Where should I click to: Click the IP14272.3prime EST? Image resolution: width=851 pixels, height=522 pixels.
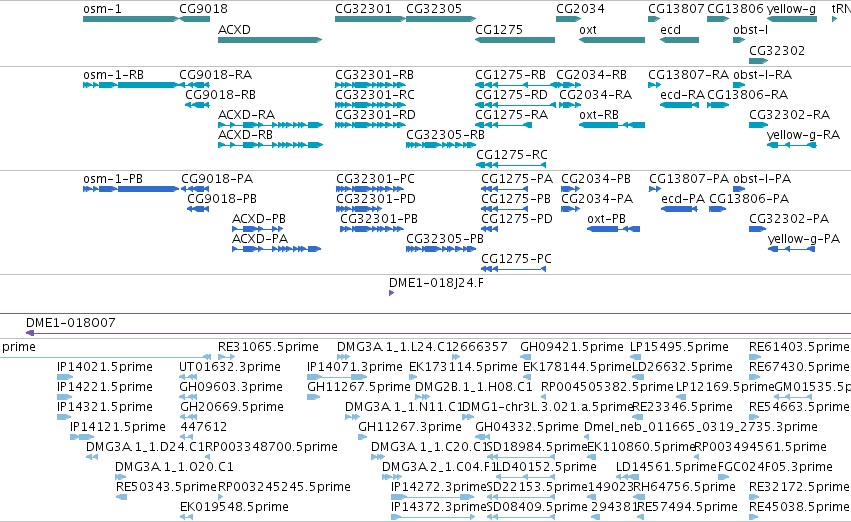[433, 498]
